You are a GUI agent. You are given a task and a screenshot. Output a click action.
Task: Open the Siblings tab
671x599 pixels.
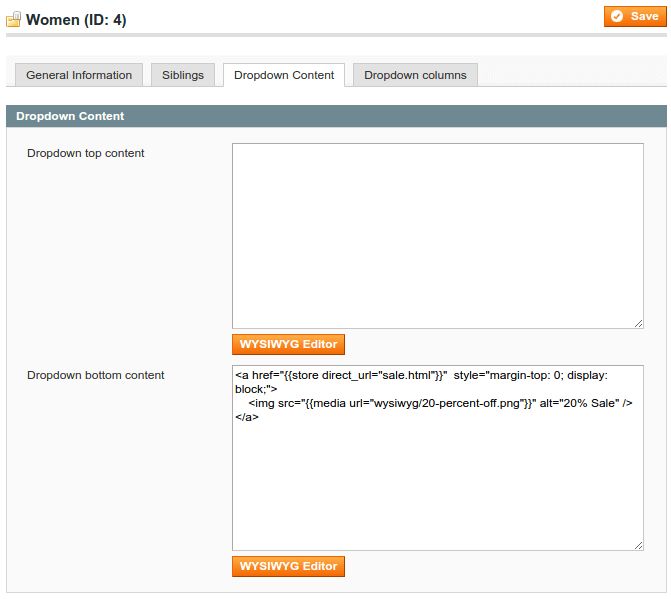pos(183,75)
